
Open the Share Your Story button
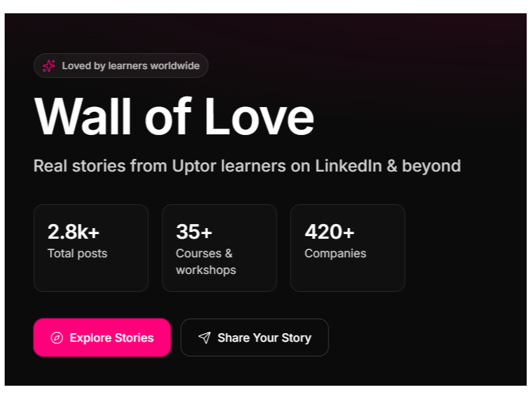point(254,338)
